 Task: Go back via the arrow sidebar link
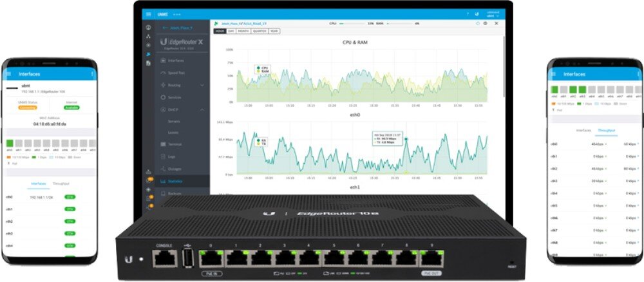pos(178,28)
